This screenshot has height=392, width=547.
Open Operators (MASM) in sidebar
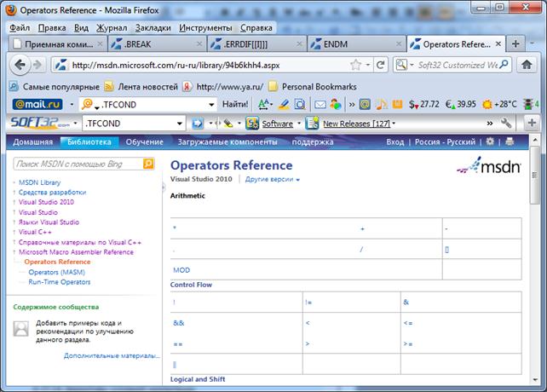click(x=57, y=272)
